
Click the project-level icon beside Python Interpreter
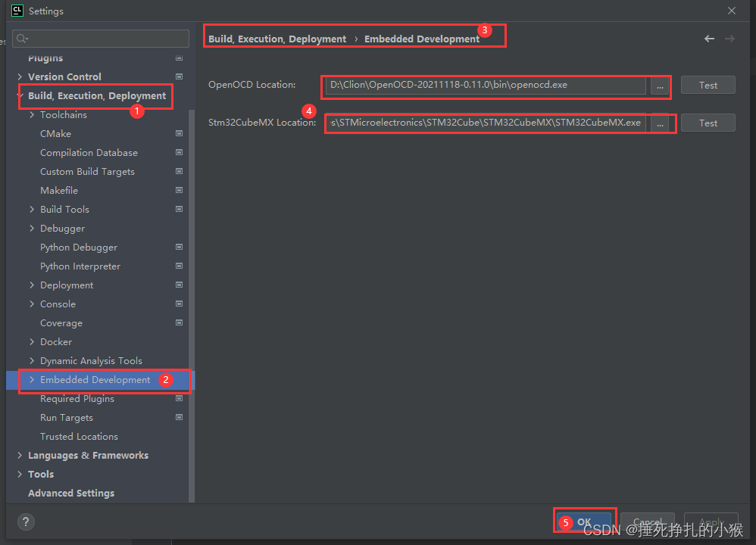179,266
